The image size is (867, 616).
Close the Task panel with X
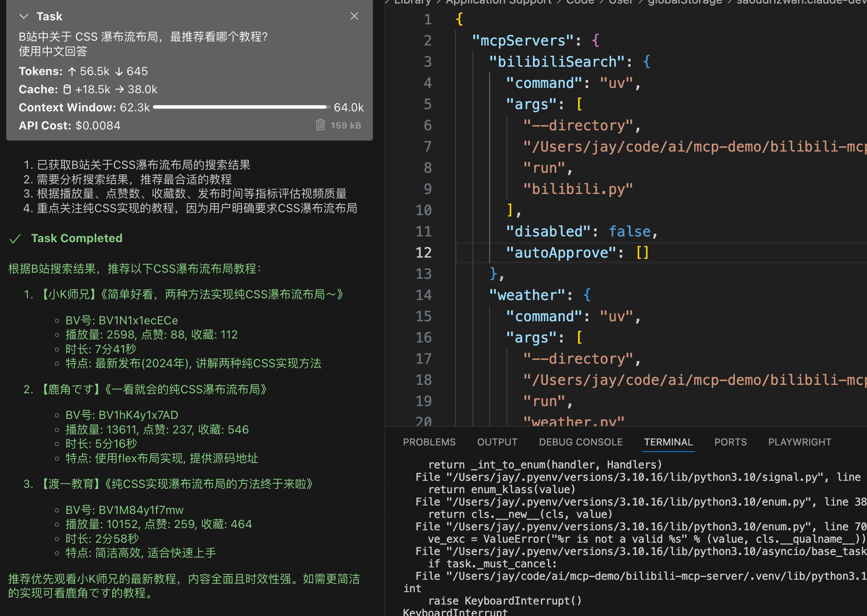click(354, 16)
